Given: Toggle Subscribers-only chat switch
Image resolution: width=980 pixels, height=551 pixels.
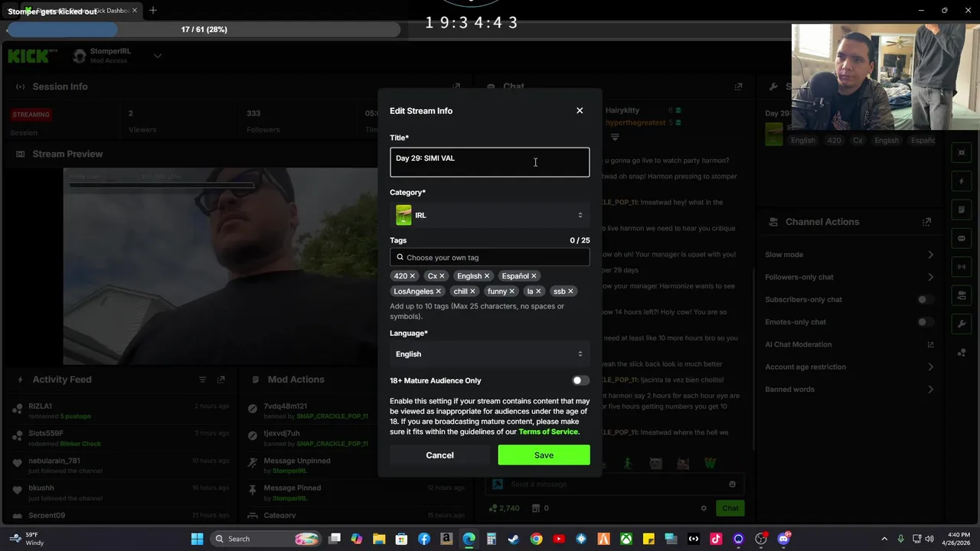Looking at the screenshot, I should 926,300.
